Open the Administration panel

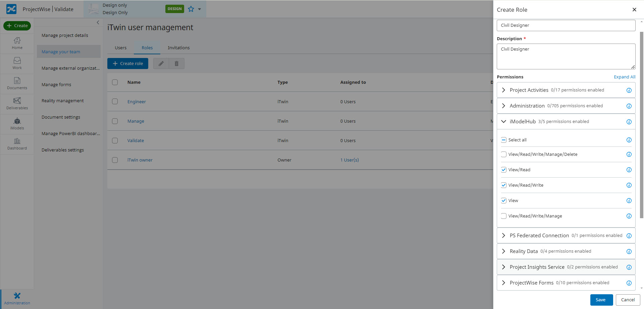coord(17,298)
